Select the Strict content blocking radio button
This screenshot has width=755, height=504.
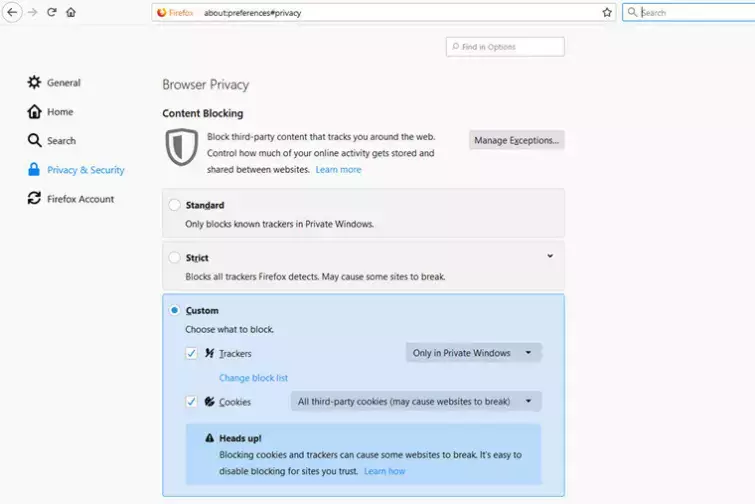coord(175,258)
